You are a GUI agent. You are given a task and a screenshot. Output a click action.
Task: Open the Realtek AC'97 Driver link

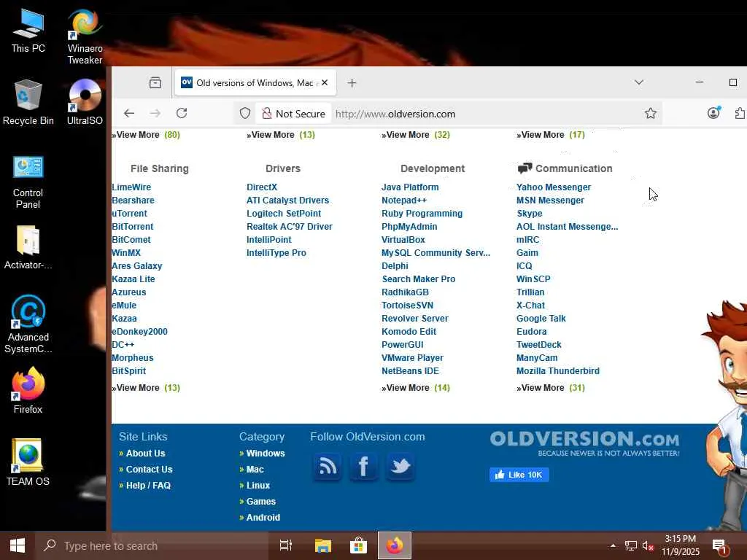(289, 227)
